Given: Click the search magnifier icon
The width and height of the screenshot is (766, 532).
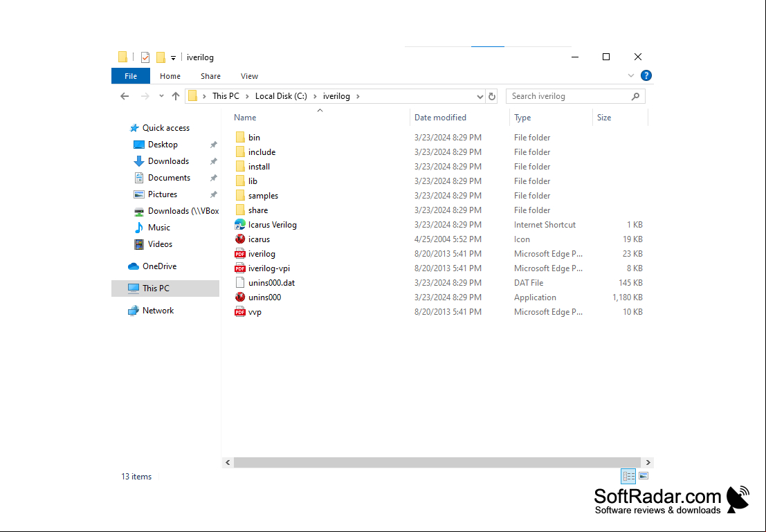Looking at the screenshot, I should 635,96.
